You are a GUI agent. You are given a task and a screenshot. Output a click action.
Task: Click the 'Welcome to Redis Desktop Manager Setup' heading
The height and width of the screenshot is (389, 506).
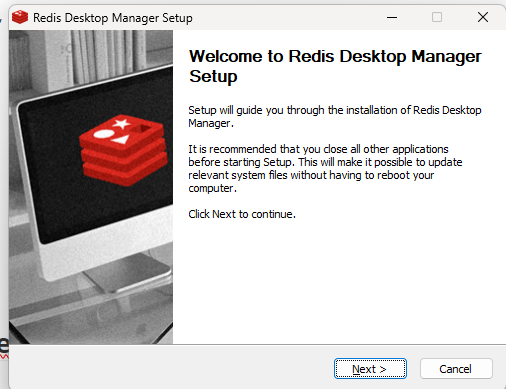[x=335, y=66]
